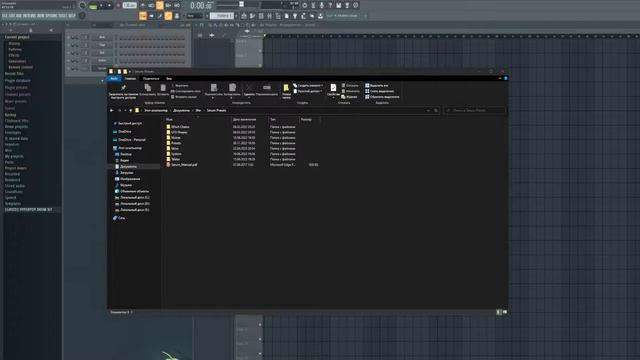Select the Kick channel button

(x=102, y=37)
